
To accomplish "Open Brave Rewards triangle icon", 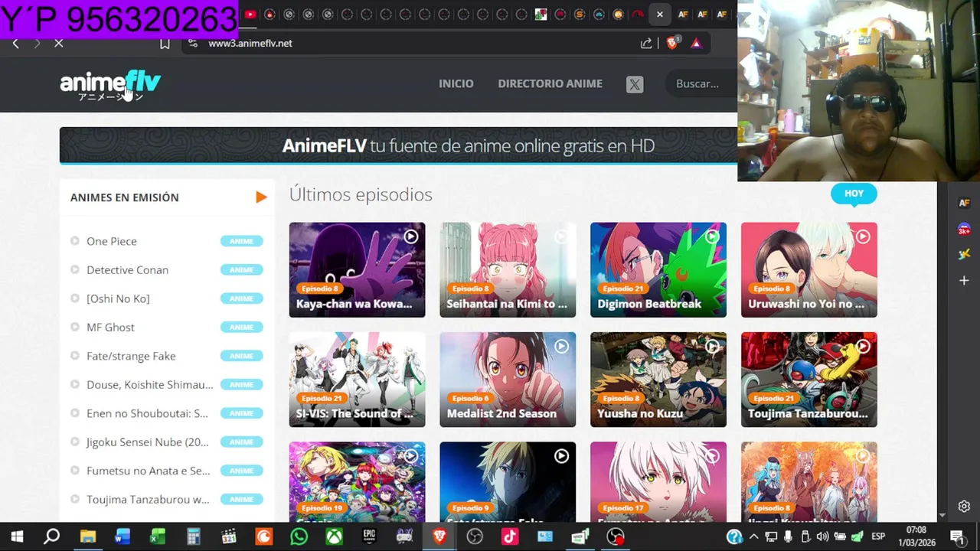I will pos(696,44).
